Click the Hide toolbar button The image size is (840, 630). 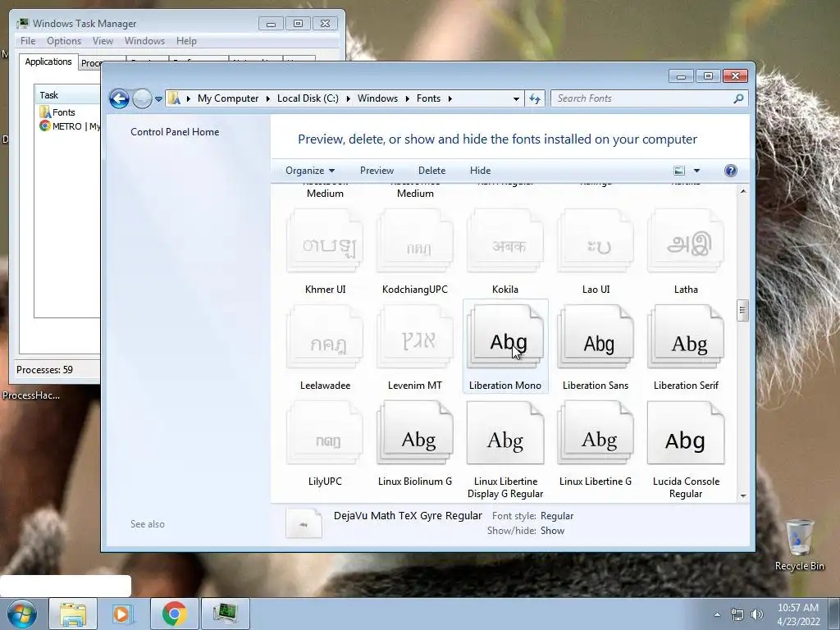point(480,171)
